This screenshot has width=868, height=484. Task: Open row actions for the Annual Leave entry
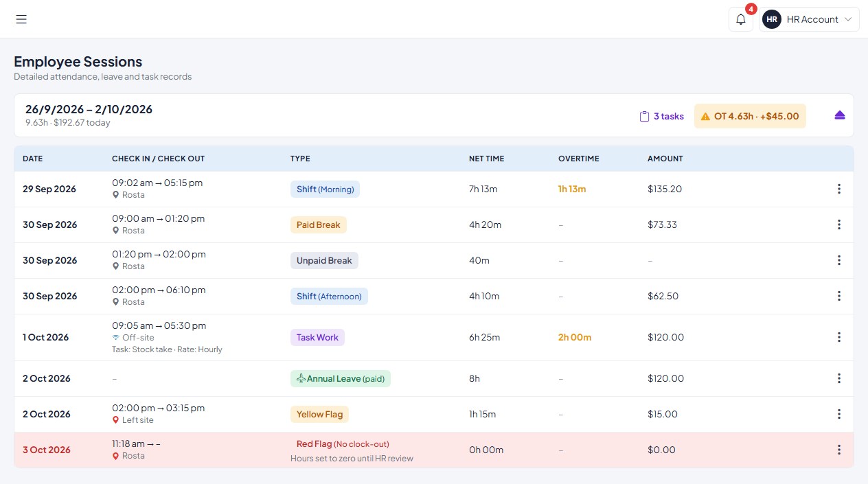pos(839,378)
